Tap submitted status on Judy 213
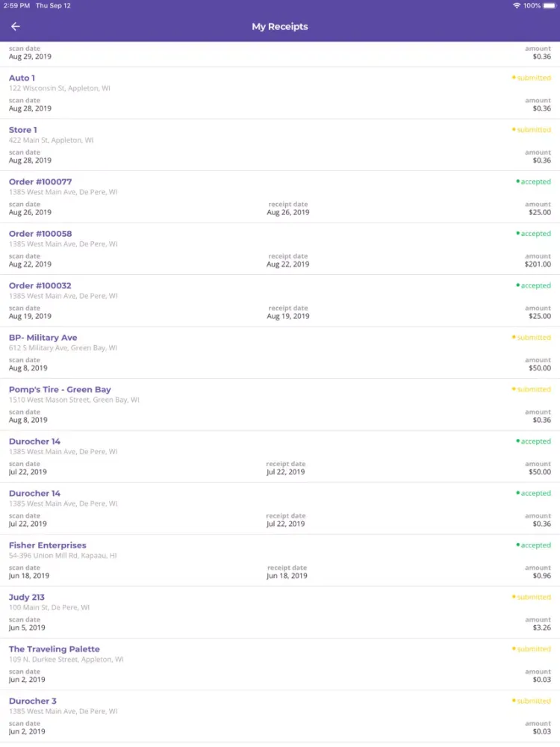Viewport: 560px width, 747px height. tap(532, 598)
